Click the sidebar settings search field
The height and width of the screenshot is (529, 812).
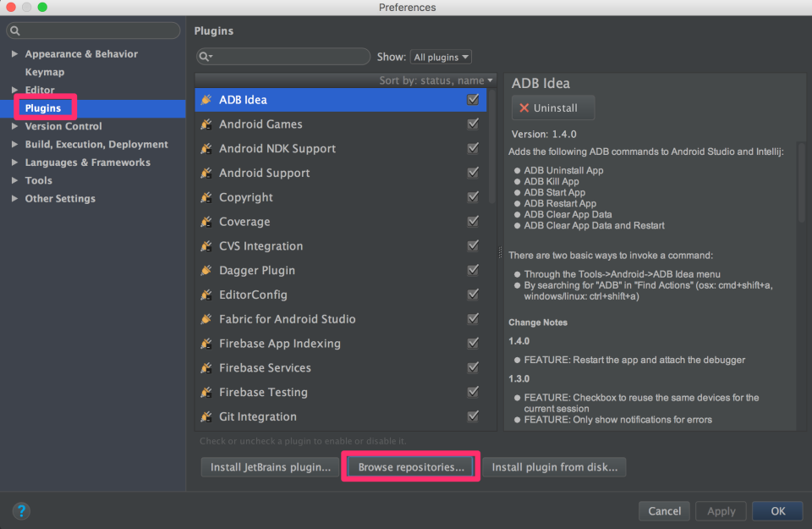coord(93,30)
